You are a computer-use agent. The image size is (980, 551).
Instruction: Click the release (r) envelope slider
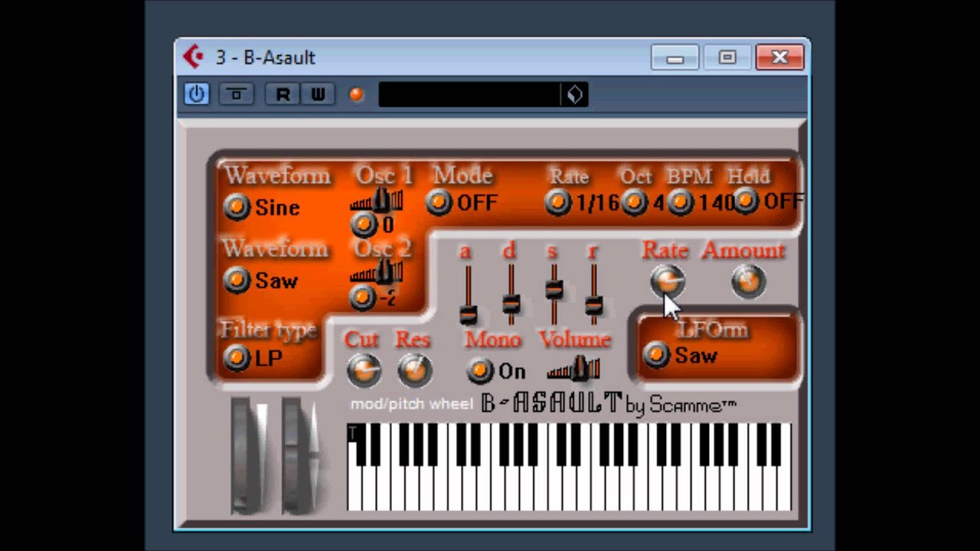tap(593, 295)
